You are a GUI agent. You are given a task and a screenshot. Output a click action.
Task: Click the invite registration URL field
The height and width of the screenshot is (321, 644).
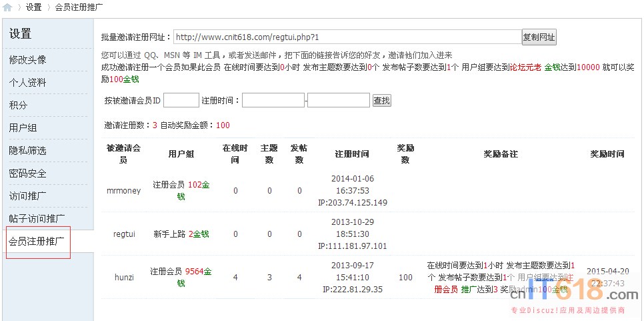coord(347,37)
